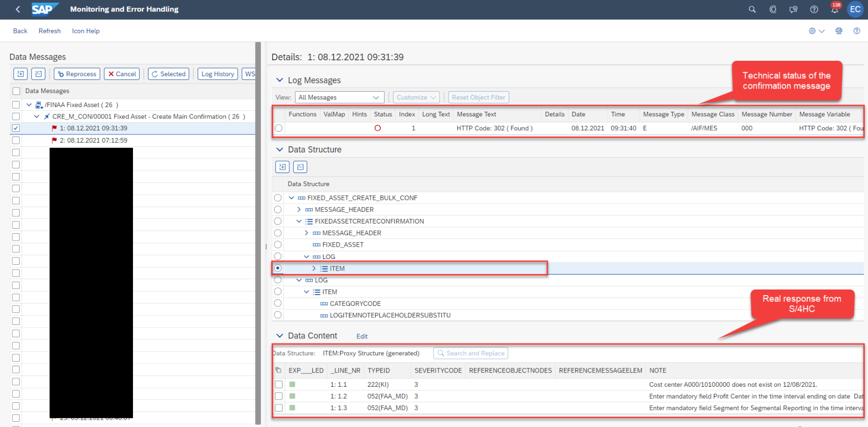Expand all nodes in Data Structure toolbar
This screenshot has width=868, height=427.
[x=282, y=167]
